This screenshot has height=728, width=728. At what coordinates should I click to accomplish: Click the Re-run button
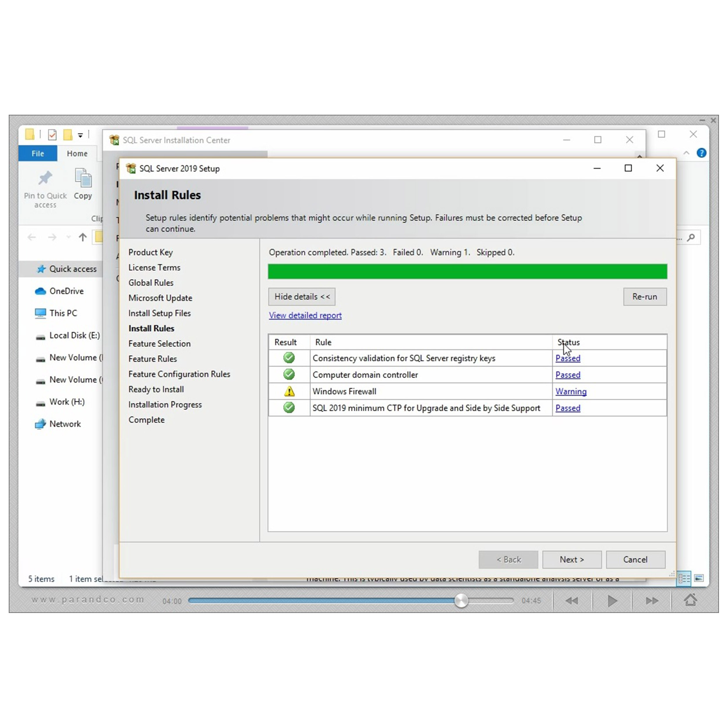pyautogui.click(x=645, y=296)
